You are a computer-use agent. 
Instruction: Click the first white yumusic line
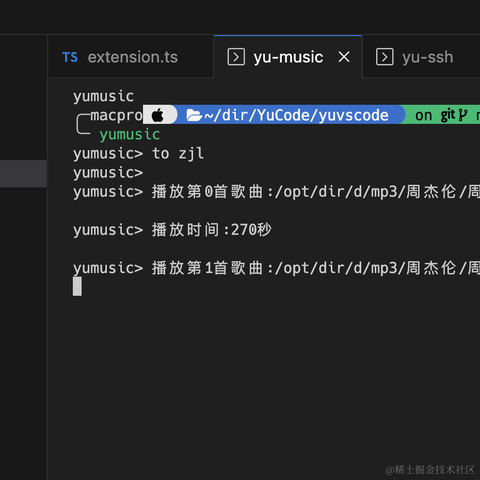coord(103,96)
